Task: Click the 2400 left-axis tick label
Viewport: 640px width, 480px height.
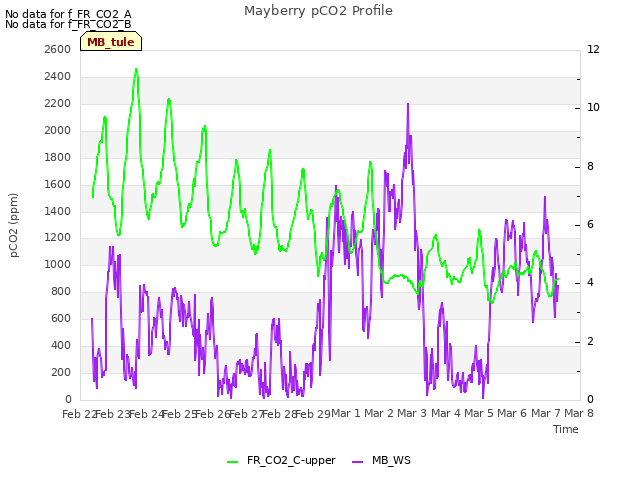Action: coord(58,76)
